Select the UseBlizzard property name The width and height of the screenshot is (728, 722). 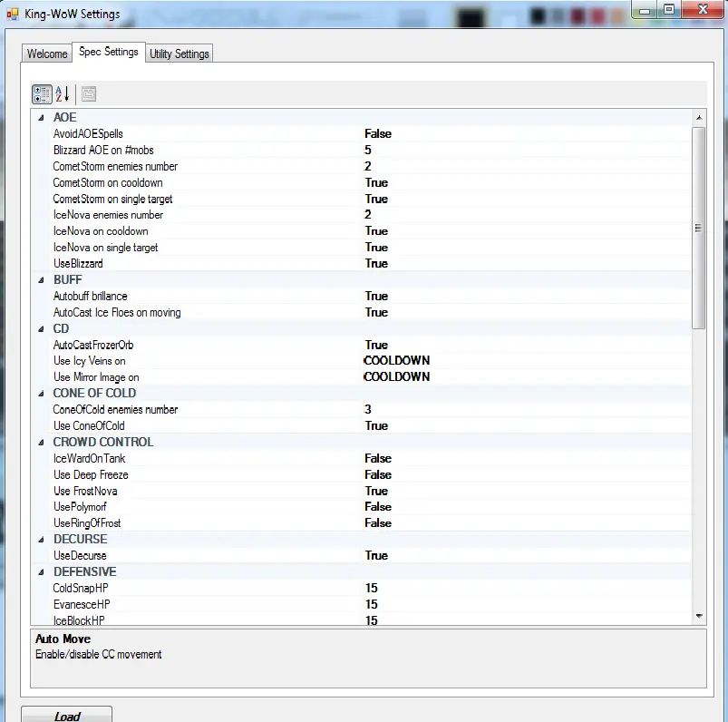78,263
